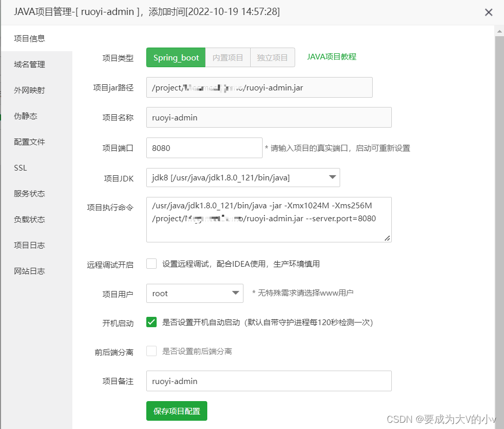Select the 内置项目 project type
Viewport: 504px width, 429px height.
click(x=227, y=57)
